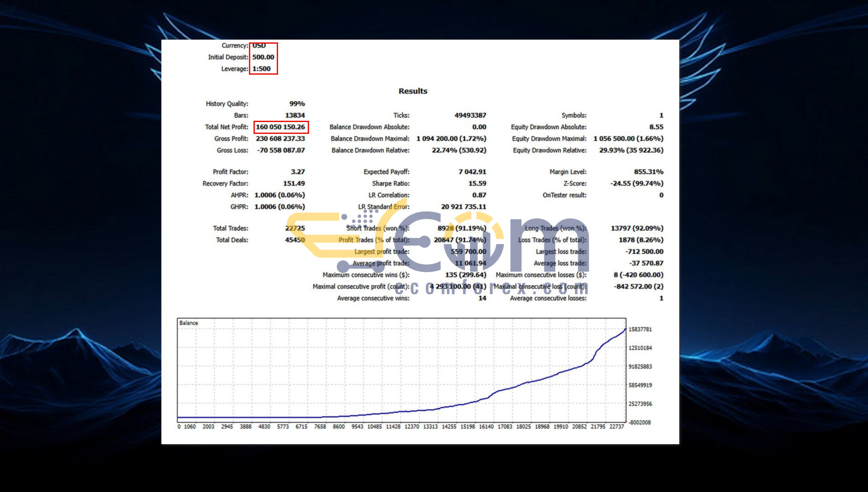Click the Gross Profit value

pyautogui.click(x=280, y=139)
